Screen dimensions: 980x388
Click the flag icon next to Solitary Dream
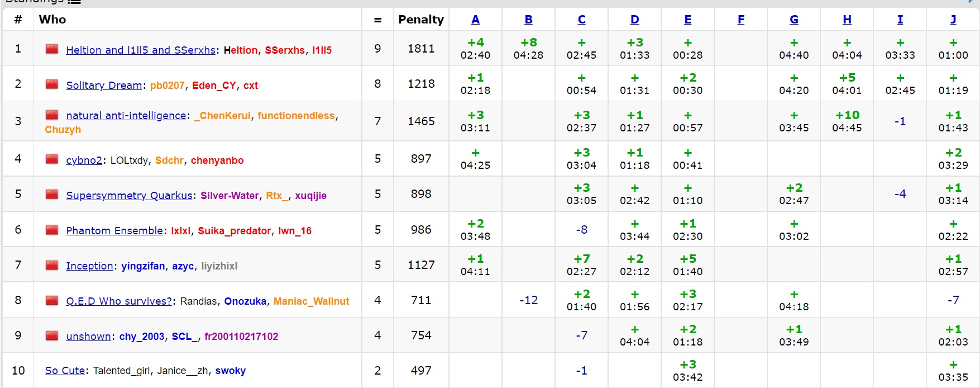(x=52, y=84)
